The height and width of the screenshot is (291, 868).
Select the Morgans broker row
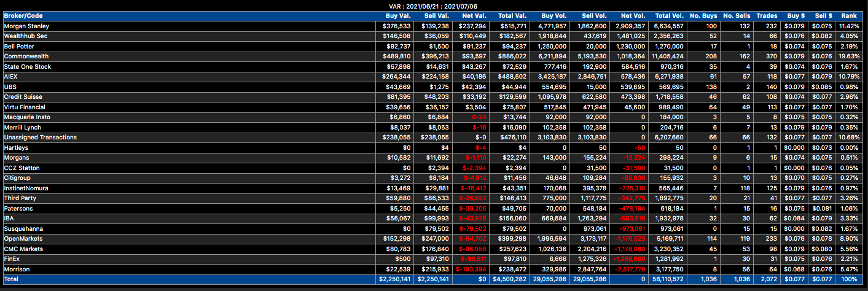click(434, 158)
